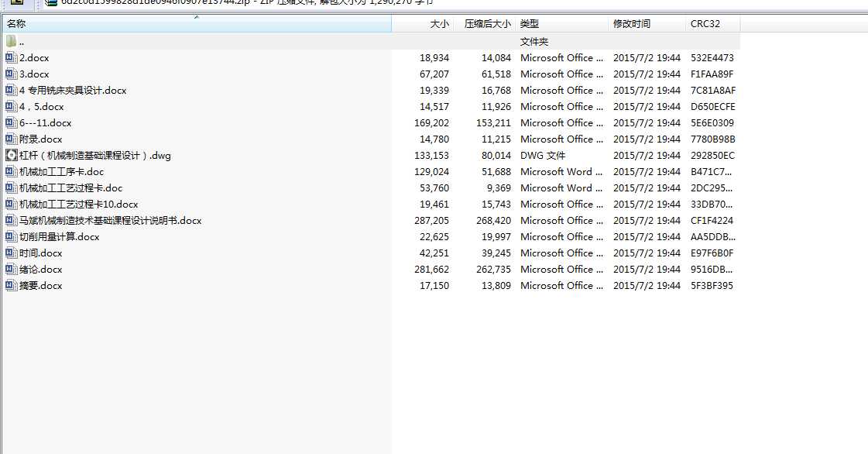The image size is (868, 454).
Task: Select file 时间.docx
Action: point(41,253)
